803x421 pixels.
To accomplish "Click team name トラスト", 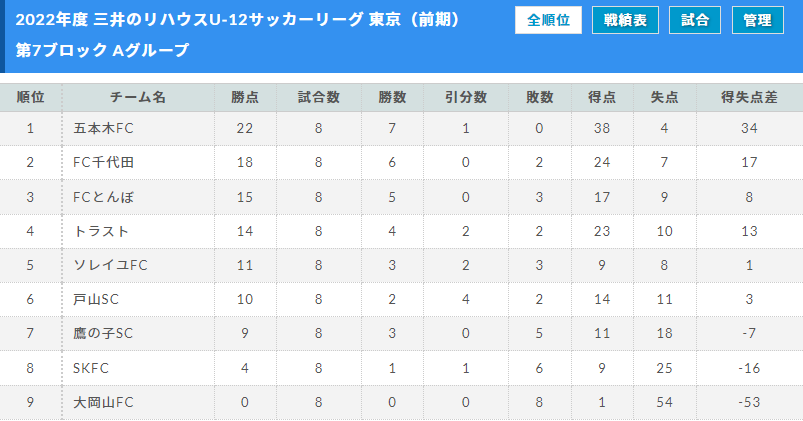I will (x=101, y=231).
